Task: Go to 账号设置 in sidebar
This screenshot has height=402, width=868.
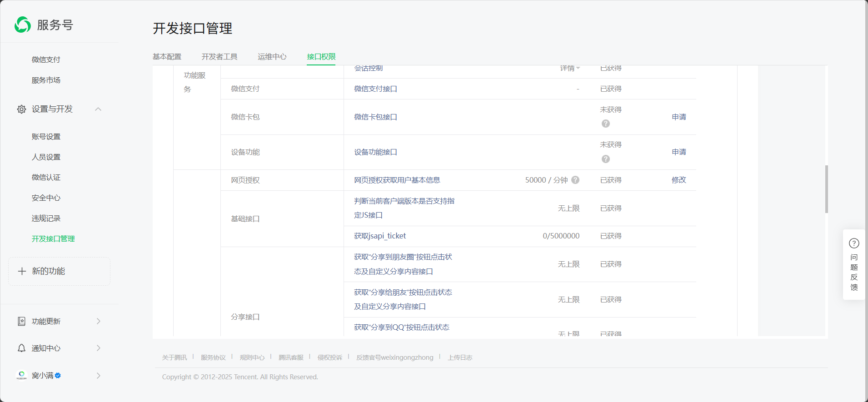Action: [x=46, y=137]
